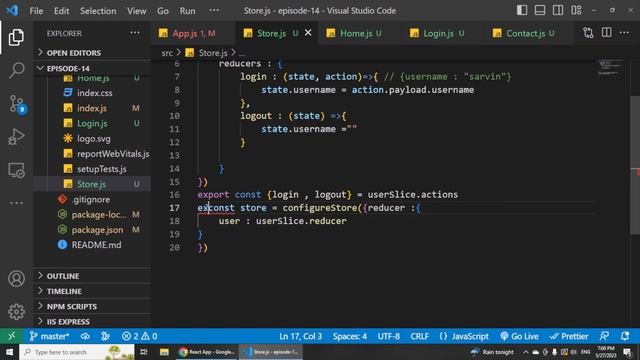This screenshot has height=360, width=640.
Task: Click the code minimap preview
Action: click(x=611, y=68)
